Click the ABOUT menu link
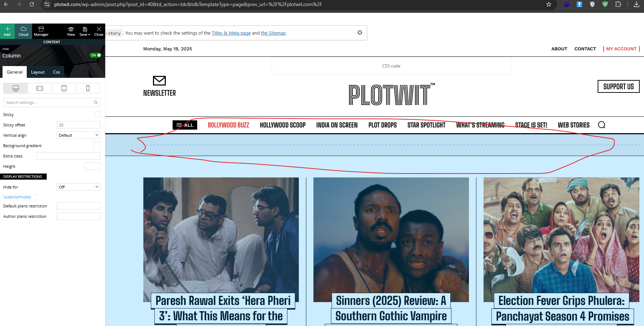 [559, 49]
